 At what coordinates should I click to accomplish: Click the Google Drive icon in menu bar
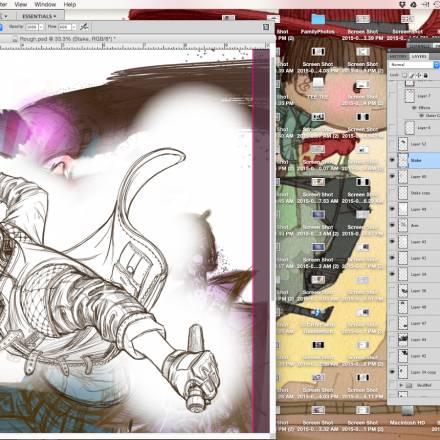coord(413,4)
